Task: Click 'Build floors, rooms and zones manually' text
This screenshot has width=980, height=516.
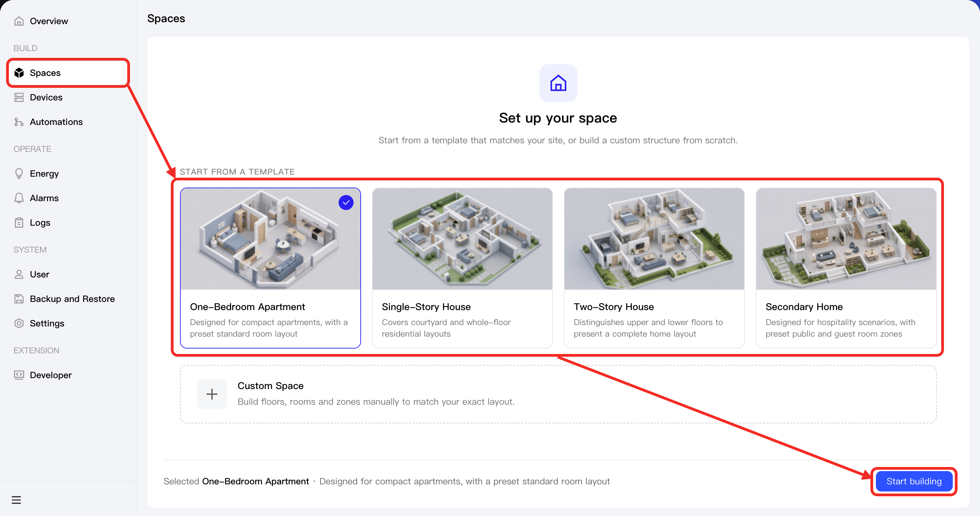Action: [376, 402]
